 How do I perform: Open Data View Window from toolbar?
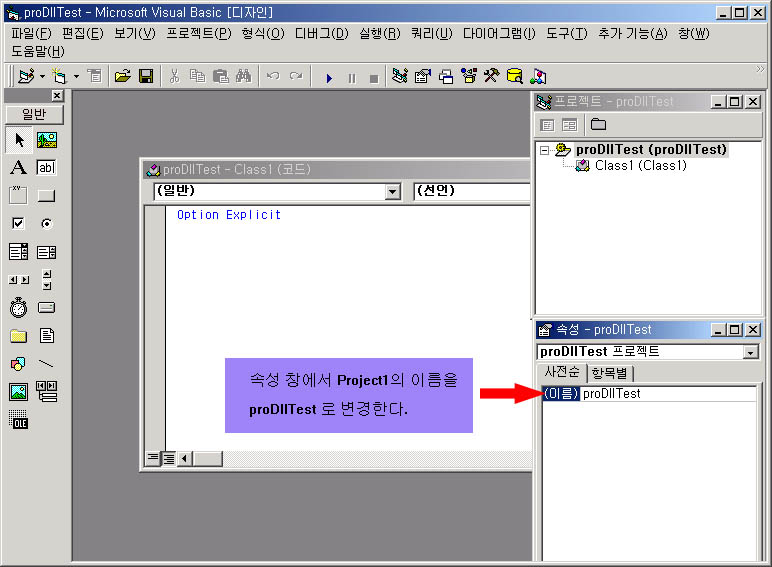pos(515,76)
